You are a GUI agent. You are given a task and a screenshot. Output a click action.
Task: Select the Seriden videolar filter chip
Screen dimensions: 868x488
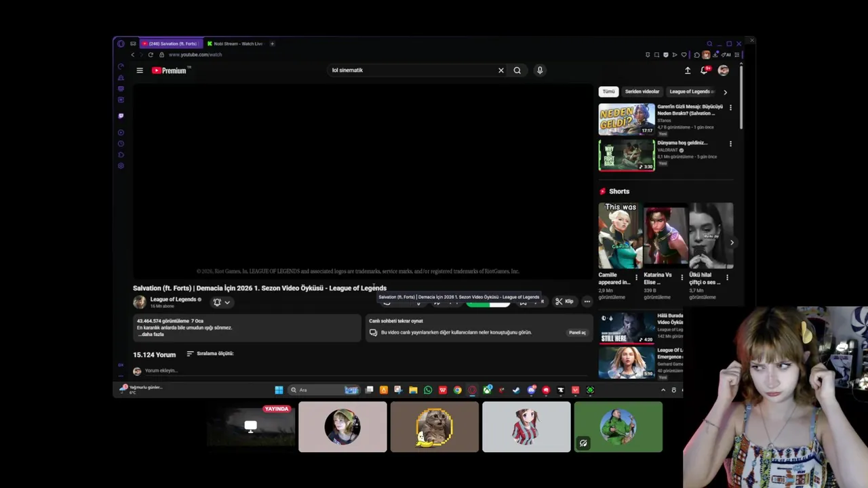point(642,91)
